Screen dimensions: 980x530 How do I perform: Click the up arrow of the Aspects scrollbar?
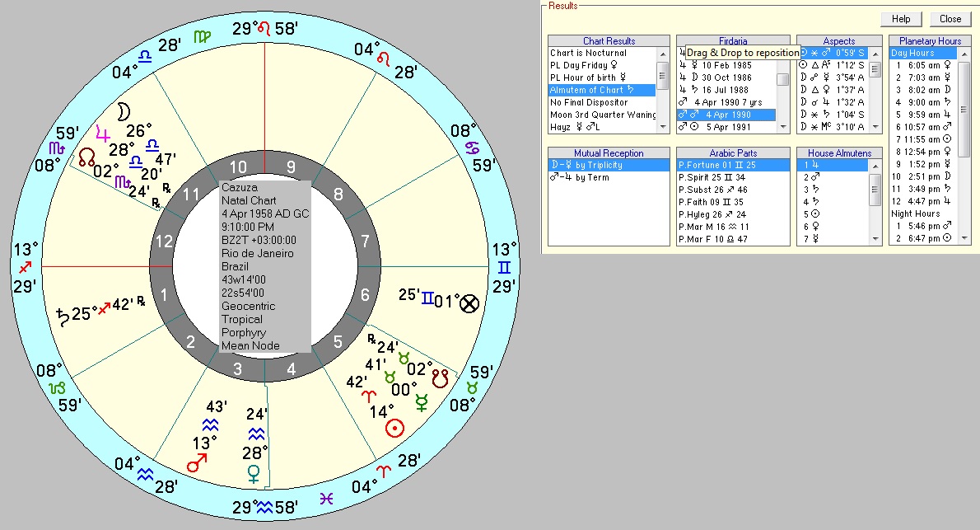[x=875, y=54]
